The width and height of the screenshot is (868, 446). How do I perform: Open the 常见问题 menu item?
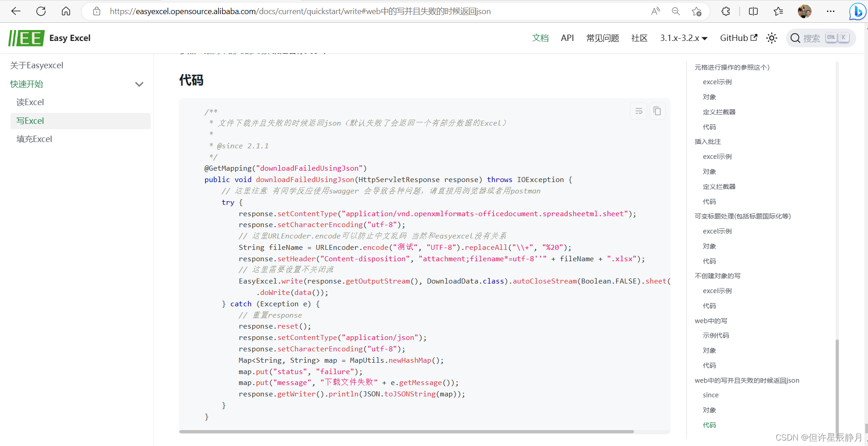click(602, 38)
